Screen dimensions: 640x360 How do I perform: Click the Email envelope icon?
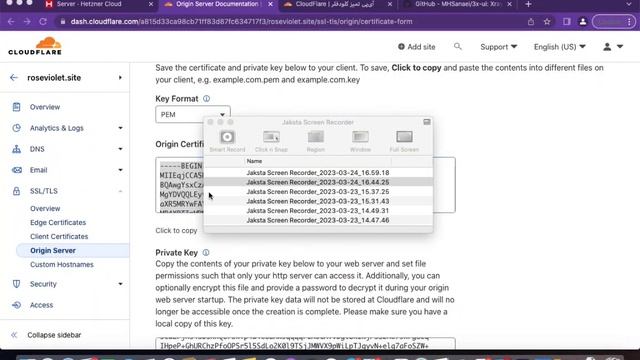coord(16,170)
